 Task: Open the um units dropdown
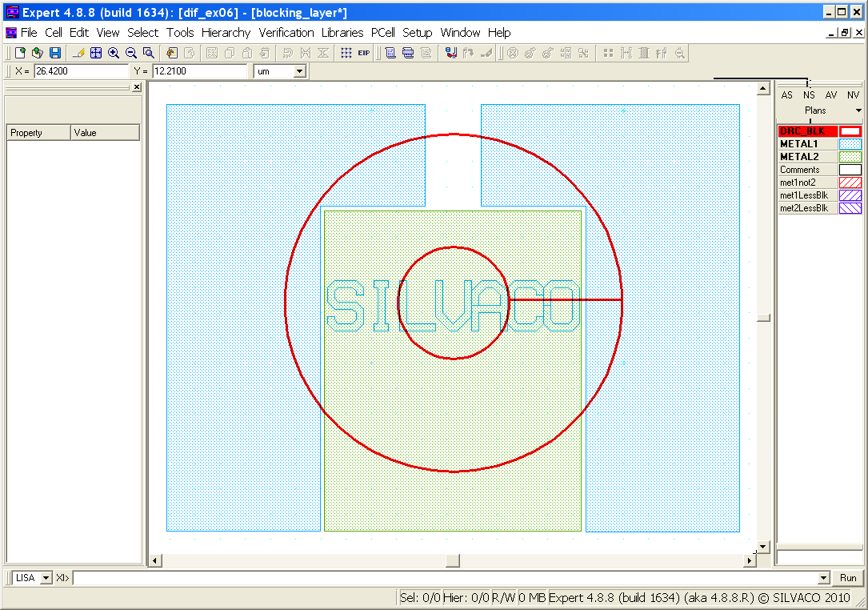point(299,71)
